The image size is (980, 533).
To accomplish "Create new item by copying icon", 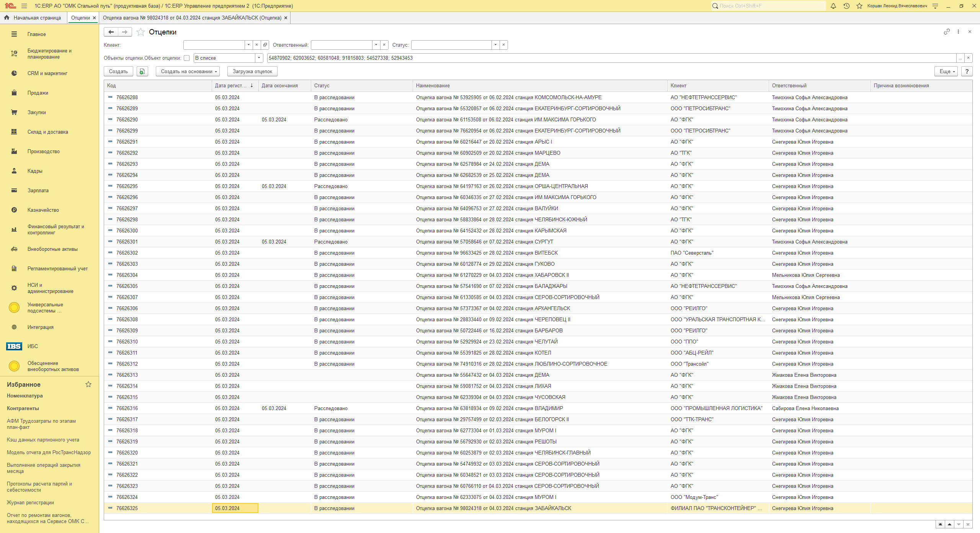I will coord(142,71).
